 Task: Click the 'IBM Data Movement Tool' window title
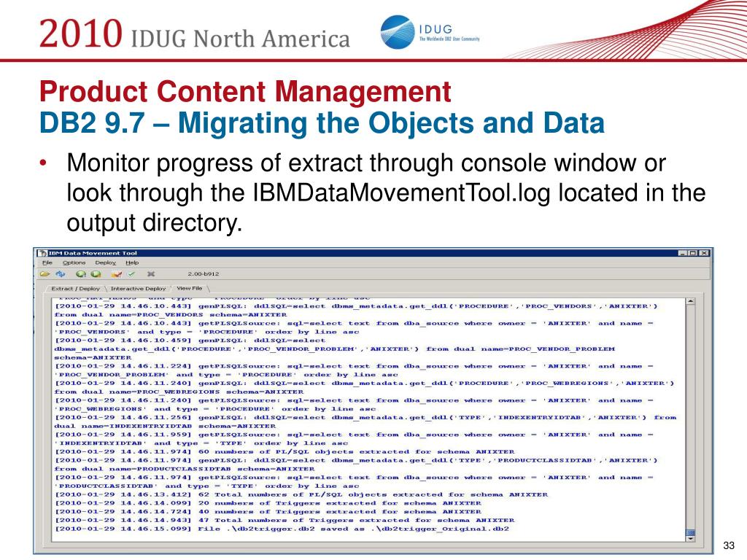[x=93, y=253]
